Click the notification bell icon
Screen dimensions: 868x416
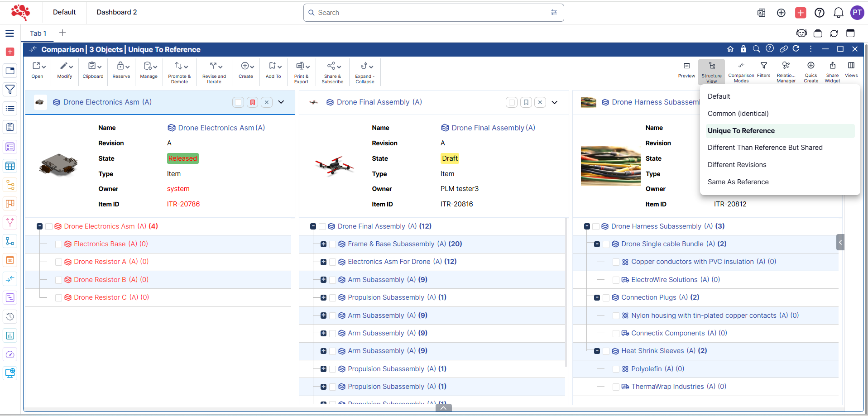838,13
